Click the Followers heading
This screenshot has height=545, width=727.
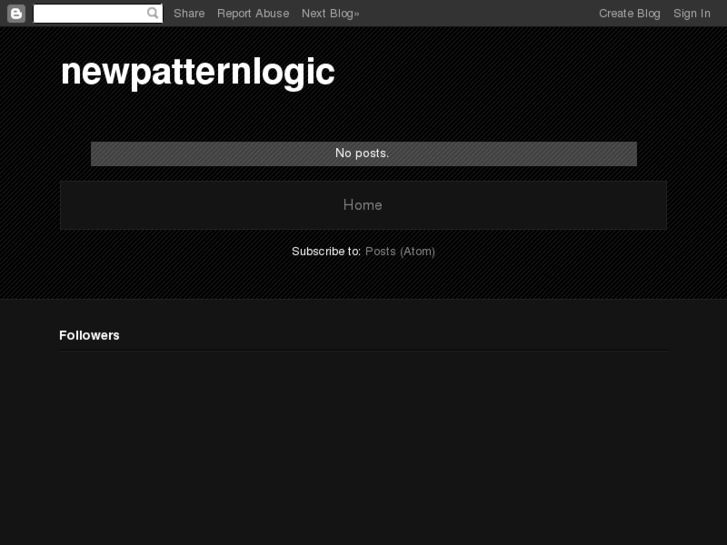click(89, 335)
